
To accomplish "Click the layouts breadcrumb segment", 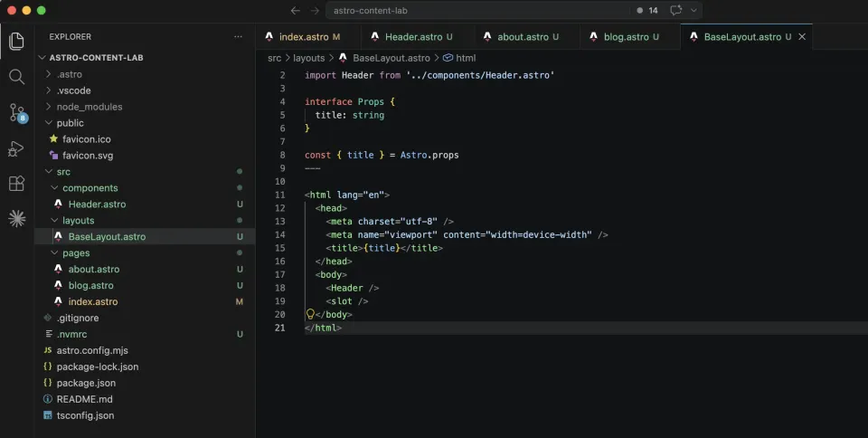I will click(x=309, y=58).
